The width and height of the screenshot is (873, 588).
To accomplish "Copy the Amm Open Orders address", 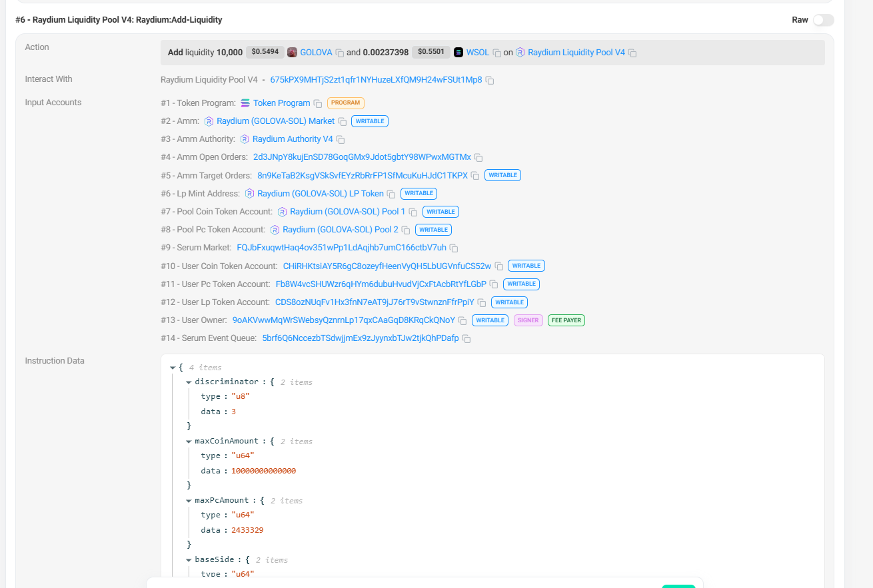I will click(x=478, y=158).
